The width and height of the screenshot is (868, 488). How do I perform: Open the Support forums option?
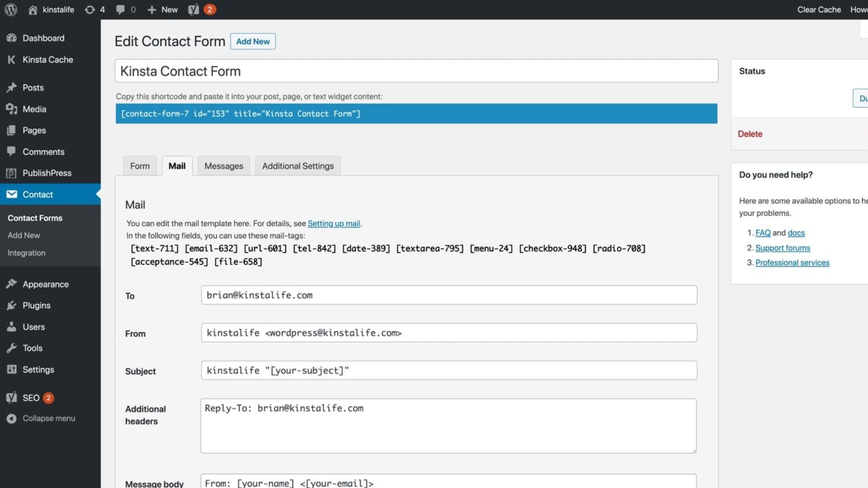[783, 247]
